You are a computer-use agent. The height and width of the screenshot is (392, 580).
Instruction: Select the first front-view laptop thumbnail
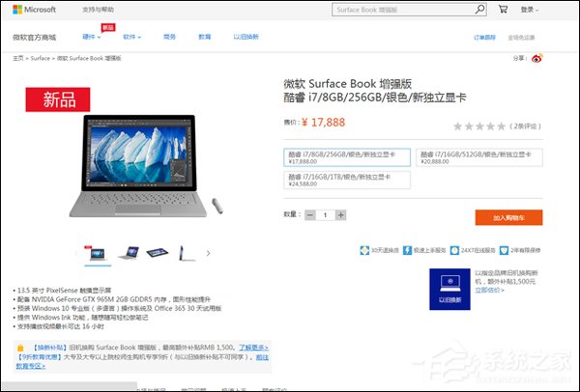(x=98, y=254)
